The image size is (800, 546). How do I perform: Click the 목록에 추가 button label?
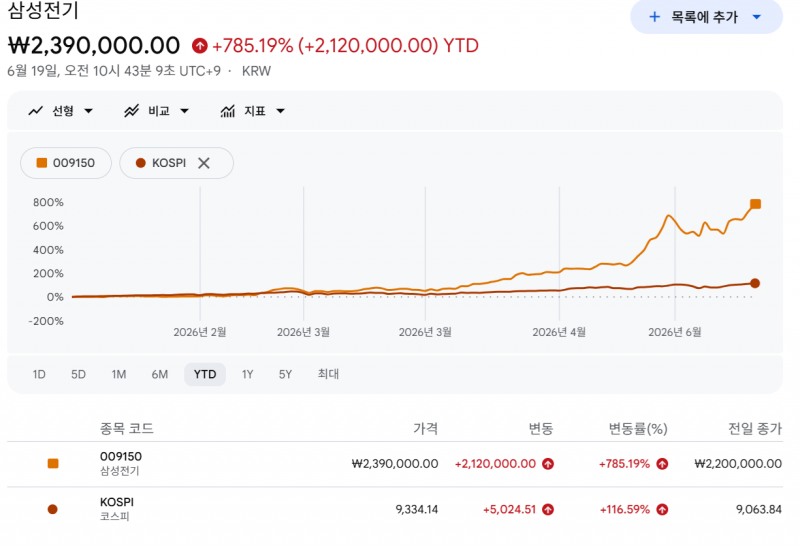pos(704,17)
